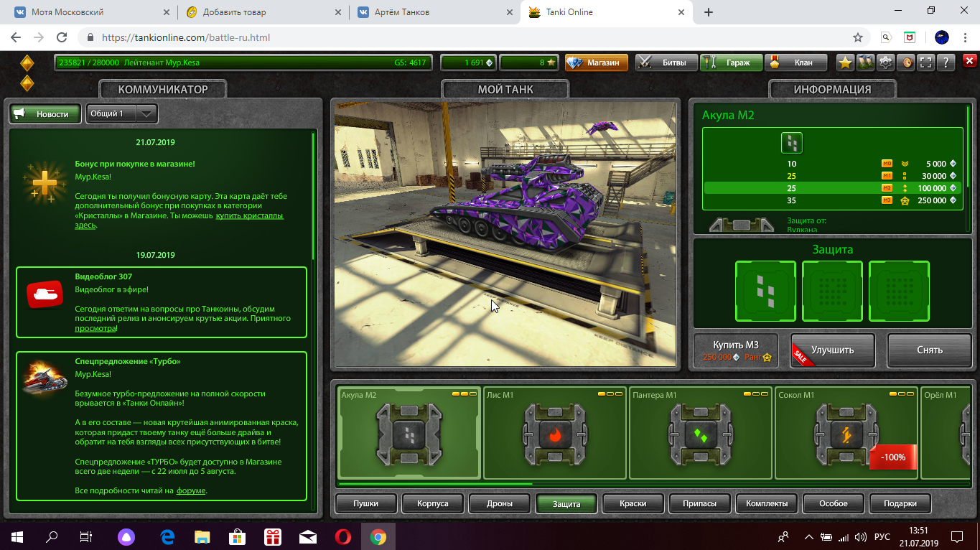Image resolution: width=980 pixels, height=550 pixels.
Task: Click the Turbo special offer tank image
Action: (x=45, y=378)
